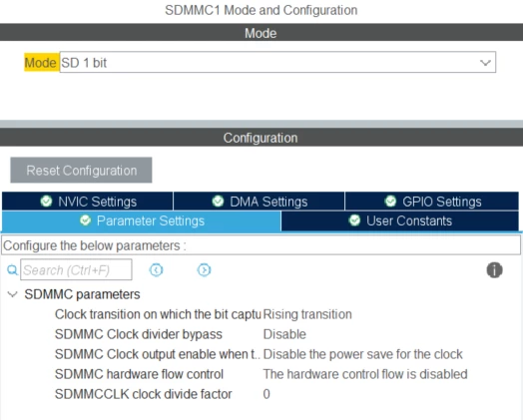Click the GPIO Settings green check icon
Viewport: 523px width, 420px height.
390,202
